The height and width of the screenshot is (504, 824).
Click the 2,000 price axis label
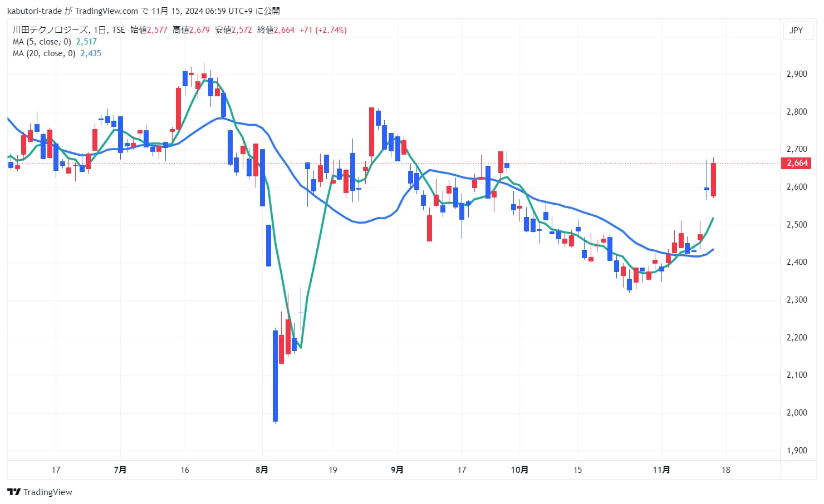coord(797,413)
